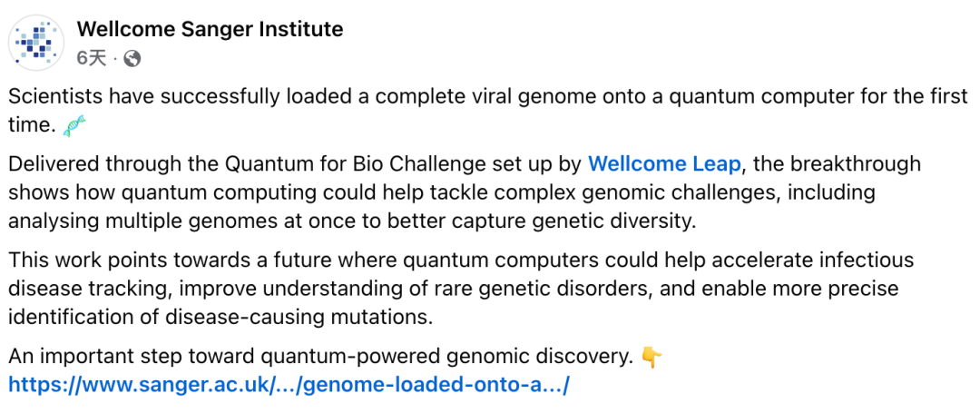Click the pointing-down hand emoji
The width and height of the screenshot is (980, 413).
652,357
